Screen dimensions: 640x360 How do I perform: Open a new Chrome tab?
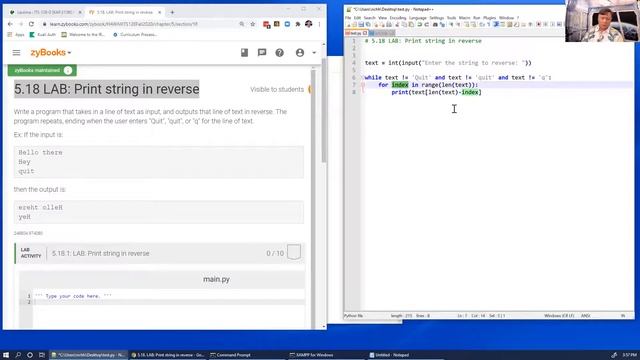coord(172,12)
